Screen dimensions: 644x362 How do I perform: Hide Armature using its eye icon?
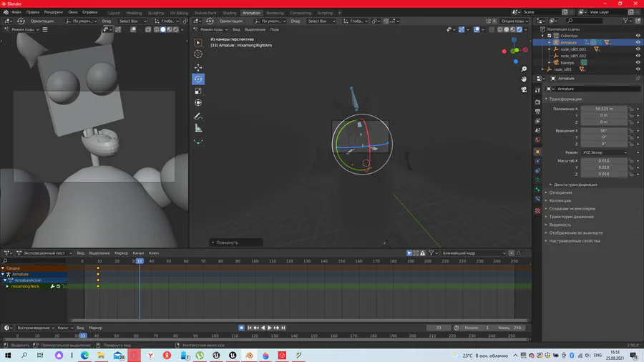coord(638,42)
